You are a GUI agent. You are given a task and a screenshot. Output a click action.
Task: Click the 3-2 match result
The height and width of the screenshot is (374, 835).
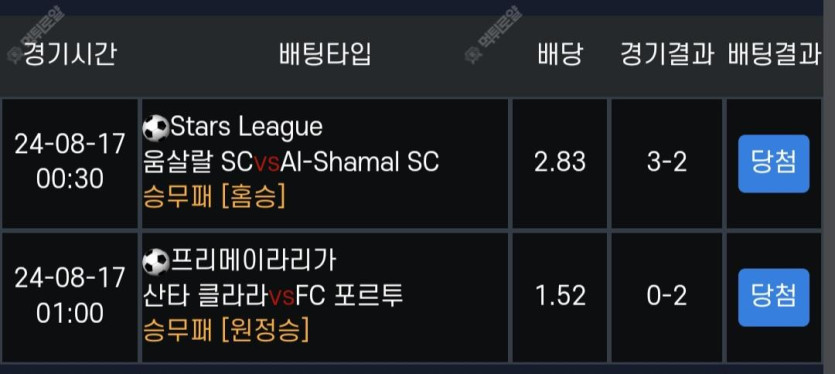click(x=667, y=162)
